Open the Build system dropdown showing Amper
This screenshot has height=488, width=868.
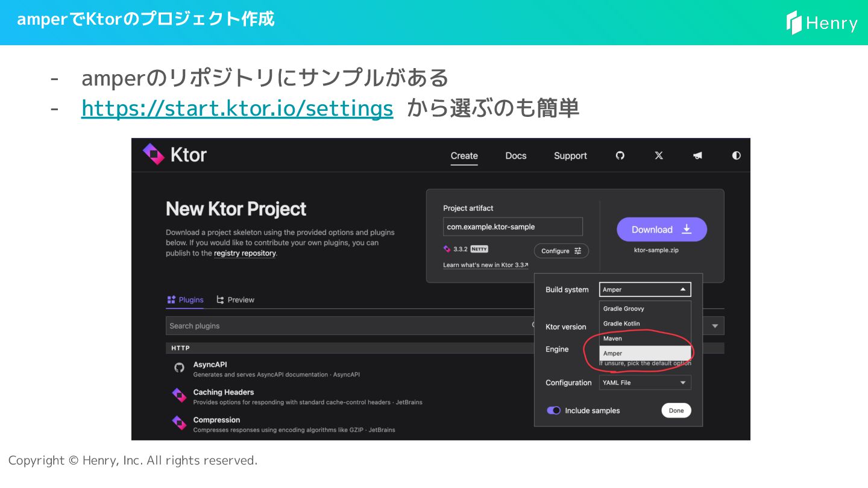pos(645,290)
